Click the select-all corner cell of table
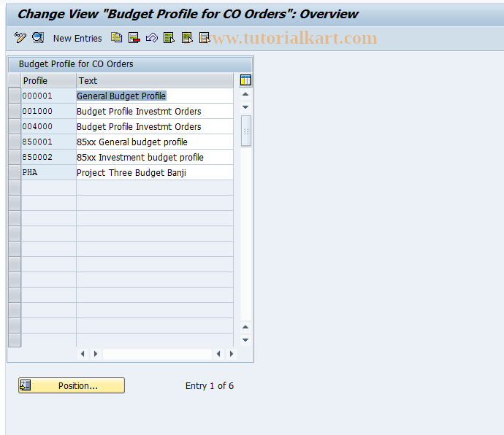 click(x=15, y=80)
